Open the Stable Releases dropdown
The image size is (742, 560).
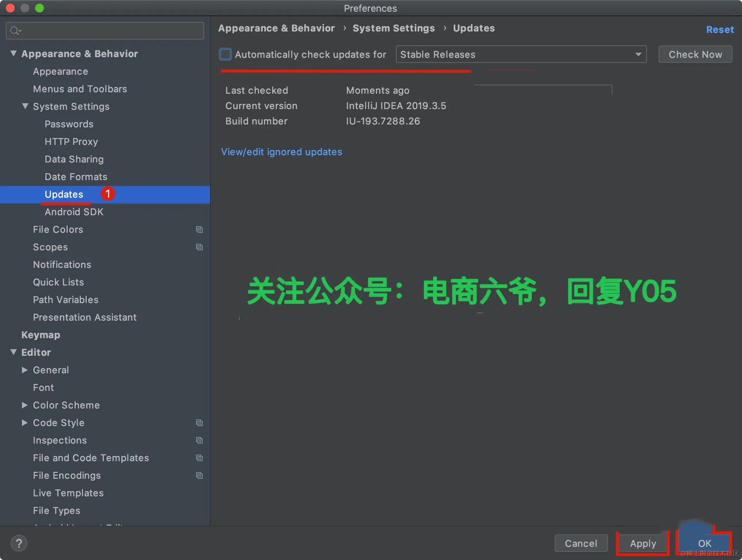521,55
